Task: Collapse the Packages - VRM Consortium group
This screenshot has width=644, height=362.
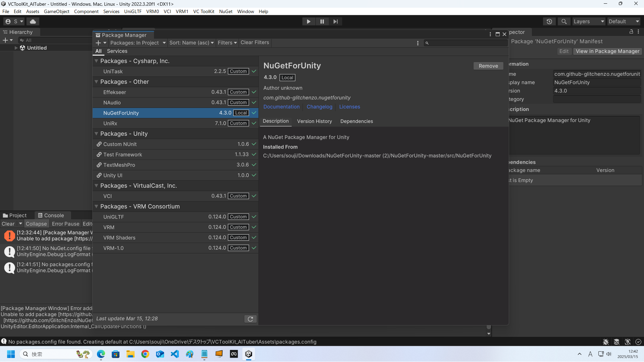Action: (96, 206)
